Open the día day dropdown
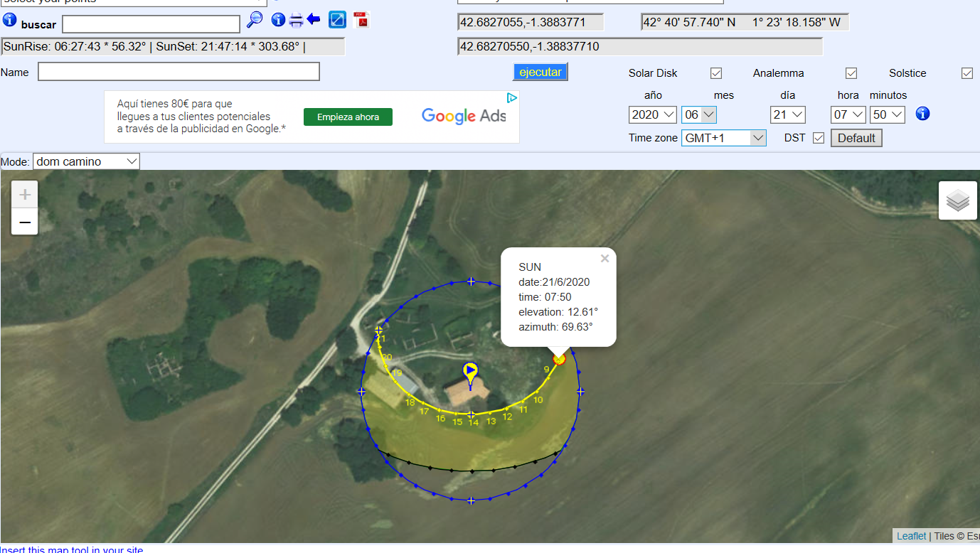Viewport: 980px width, 553px height. click(788, 114)
